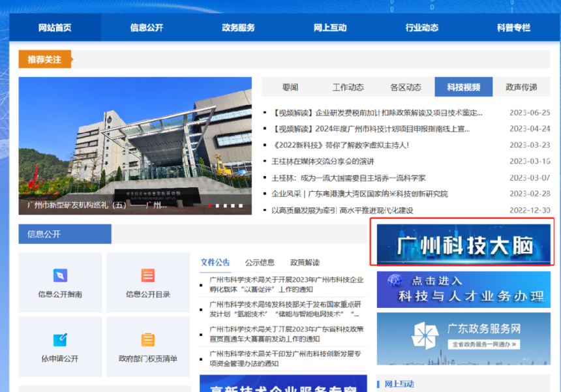Go to 政务服务 in the nav bar
Viewport: 561px width, 392px height.
[238, 27]
